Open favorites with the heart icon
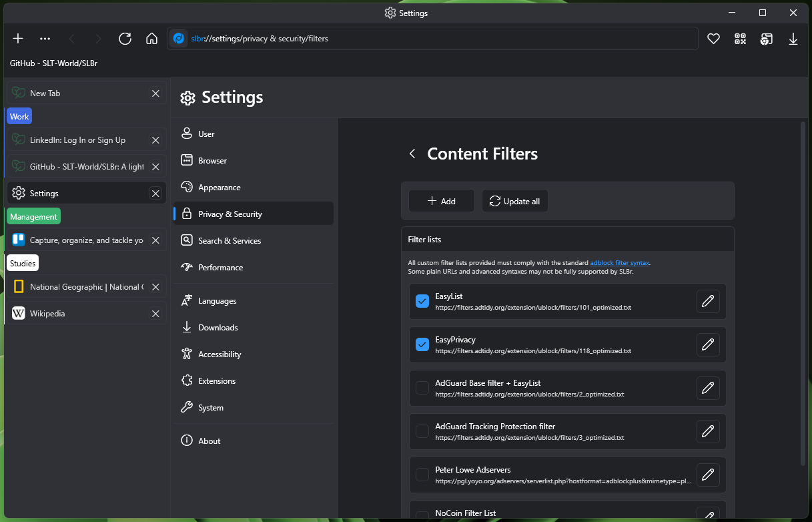812x522 pixels. pyautogui.click(x=713, y=39)
